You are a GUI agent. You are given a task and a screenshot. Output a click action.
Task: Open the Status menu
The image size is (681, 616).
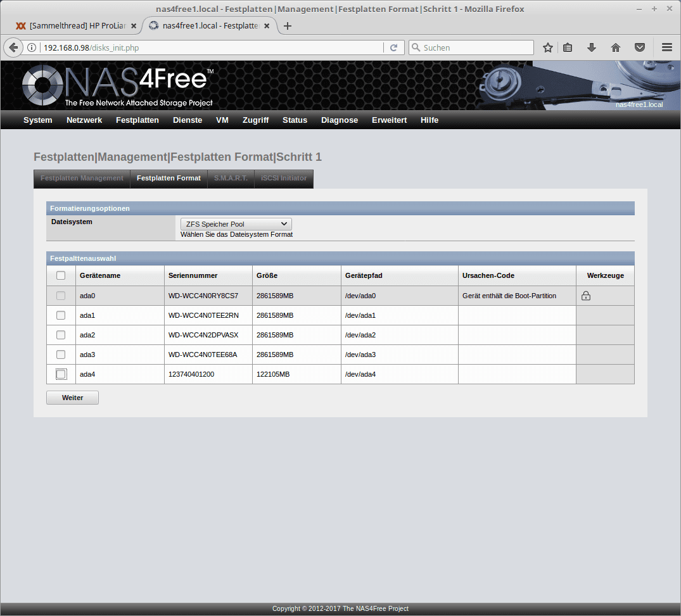295,120
